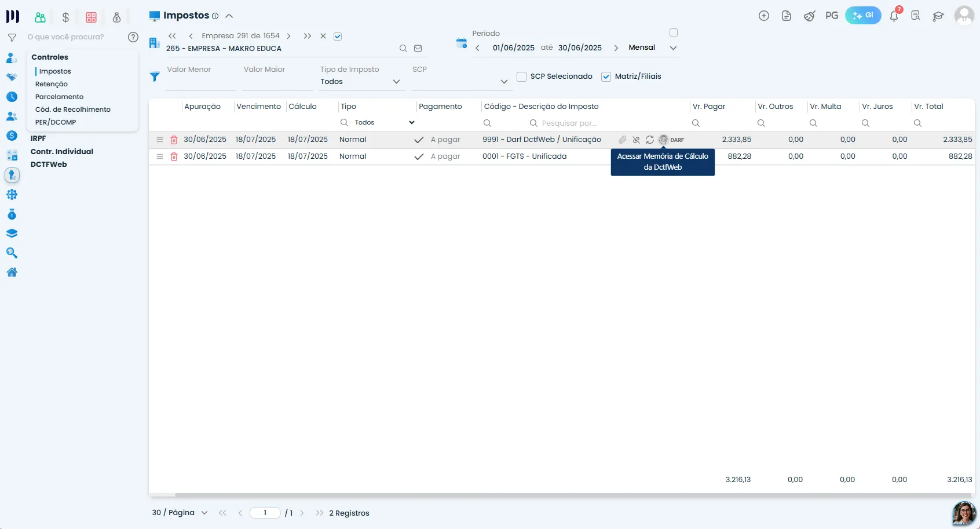Select Retenção in Controles menu

click(x=52, y=84)
